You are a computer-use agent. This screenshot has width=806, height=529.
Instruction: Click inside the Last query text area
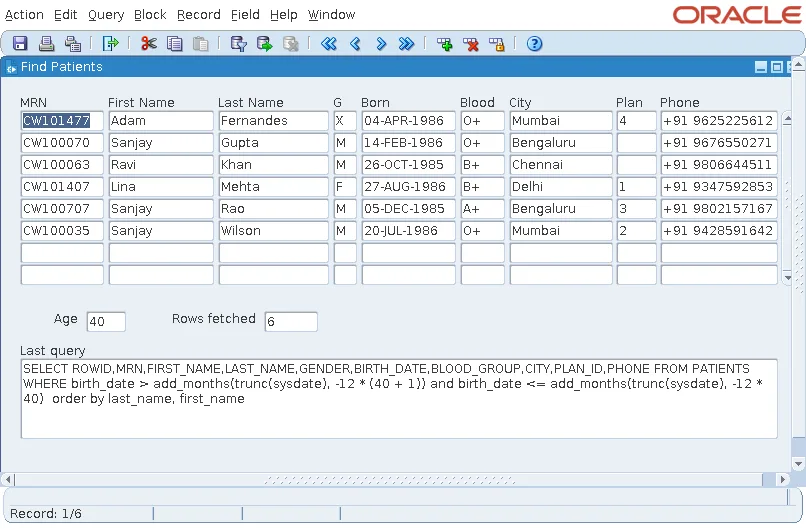point(399,399)
